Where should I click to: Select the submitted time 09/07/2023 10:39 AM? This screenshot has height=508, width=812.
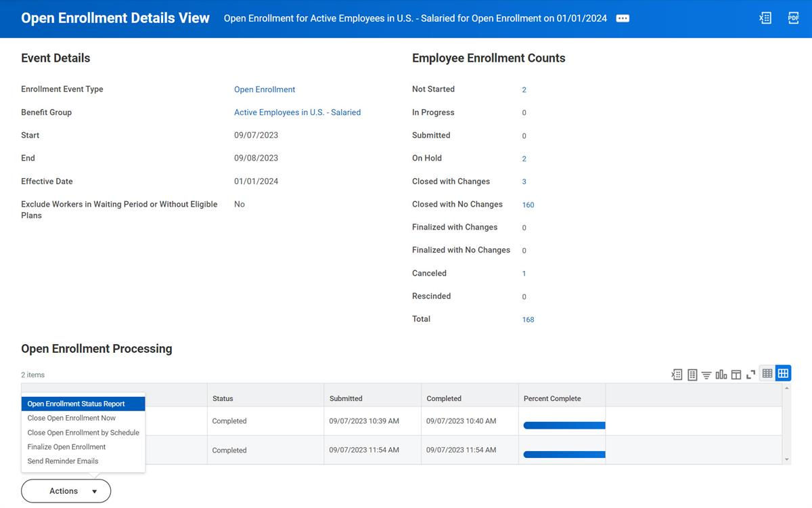364,421
